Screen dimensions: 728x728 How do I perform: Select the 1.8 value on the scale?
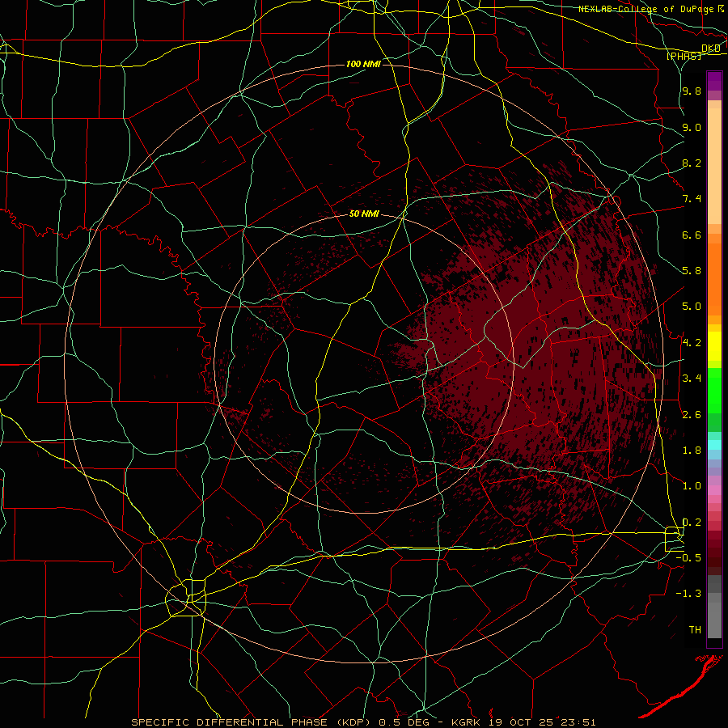692,451
